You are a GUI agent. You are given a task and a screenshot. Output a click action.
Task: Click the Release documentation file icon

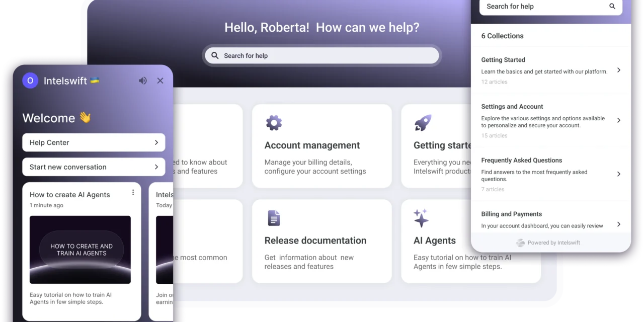274,218
